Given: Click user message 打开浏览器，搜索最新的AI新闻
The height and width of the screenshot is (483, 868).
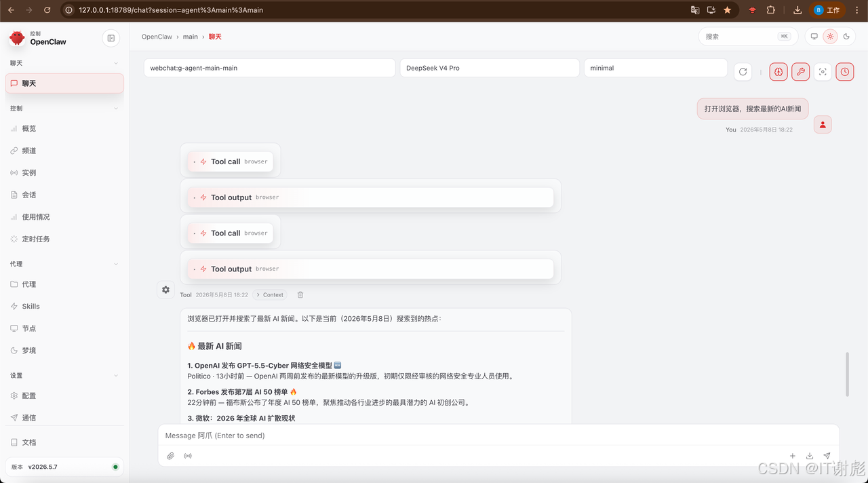Looking at the screenshot, I should pyautogui.click(x=753, y=109).
